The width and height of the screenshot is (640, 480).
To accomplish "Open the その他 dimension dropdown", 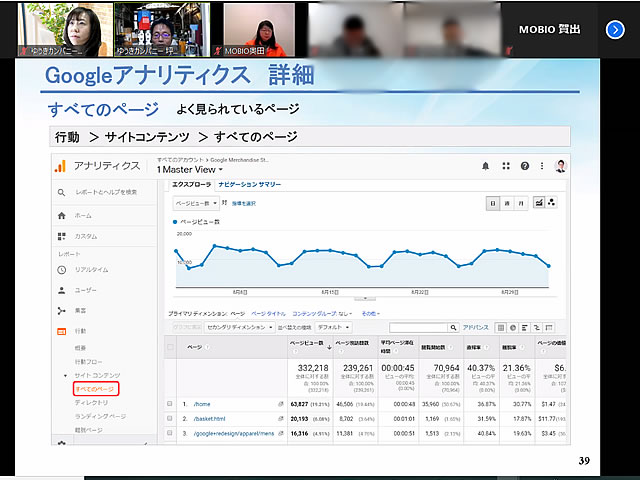I will [x=370, y=313].
